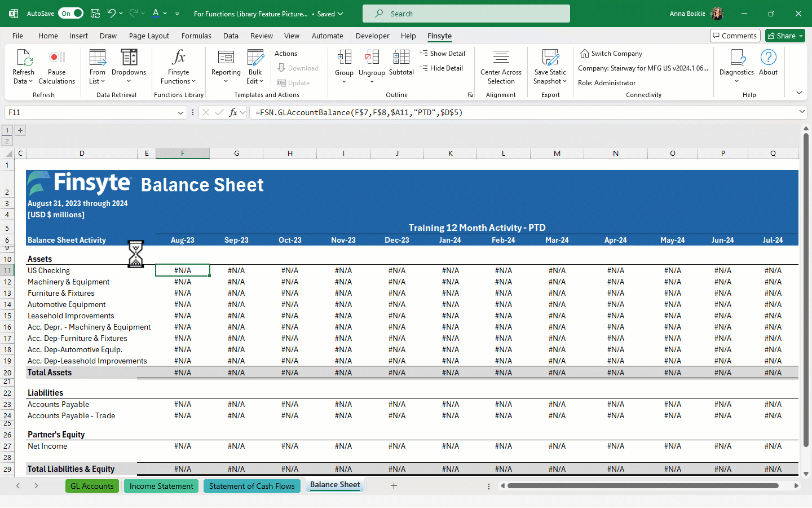This screenshot has width=812, height=508.
Task: Click the Comments button
Action: point(735,36)
